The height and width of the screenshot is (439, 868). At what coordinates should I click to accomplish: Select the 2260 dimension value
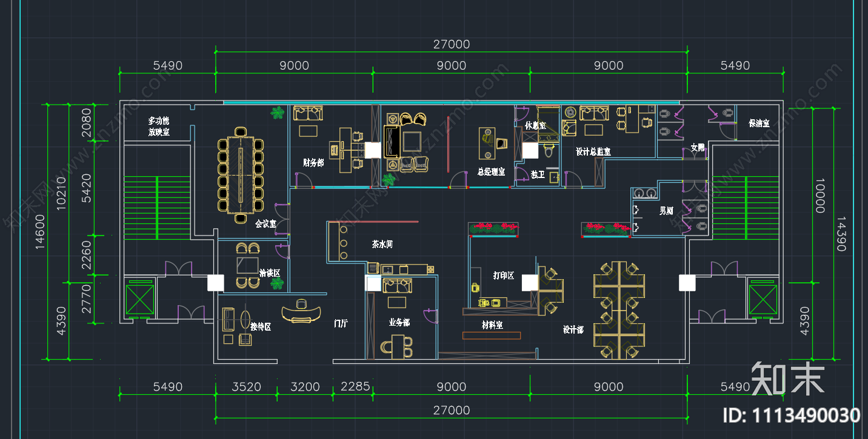point(87,256)
